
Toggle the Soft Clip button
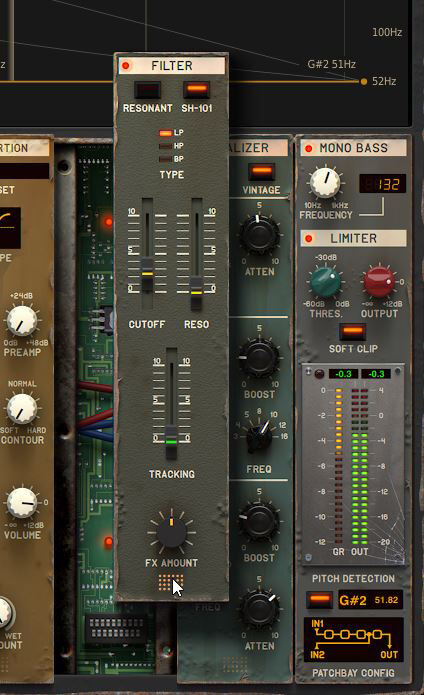pyautogui.click(x=353, y=331)
